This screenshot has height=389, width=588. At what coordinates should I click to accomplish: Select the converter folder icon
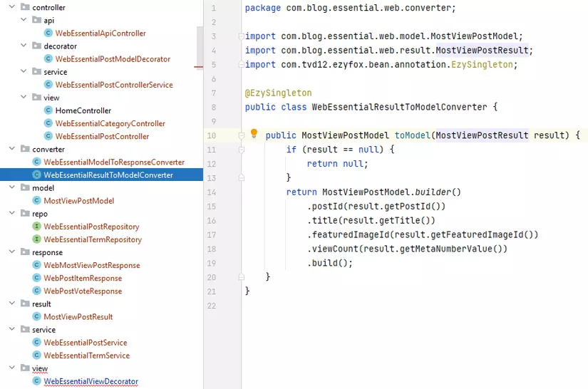25,149
